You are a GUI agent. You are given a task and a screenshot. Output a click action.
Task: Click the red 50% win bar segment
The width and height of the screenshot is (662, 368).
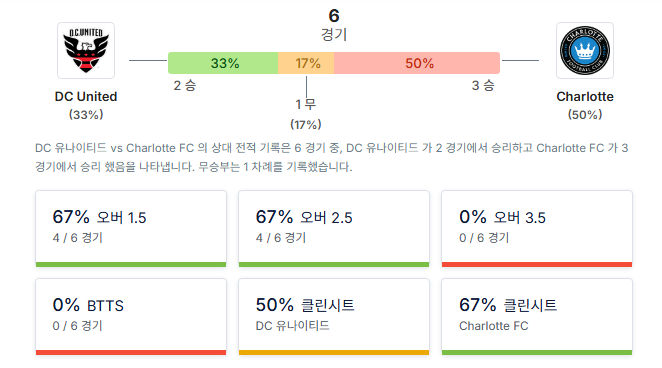(417, 63)
